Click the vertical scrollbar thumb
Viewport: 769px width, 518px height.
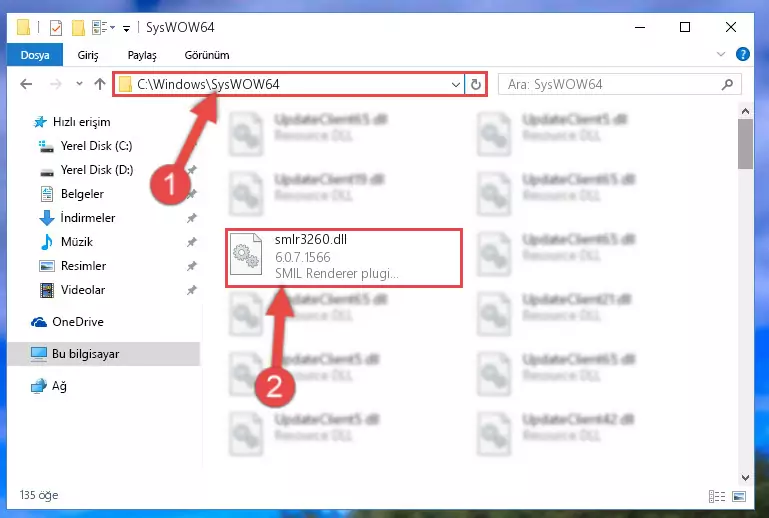pos(745,144)
